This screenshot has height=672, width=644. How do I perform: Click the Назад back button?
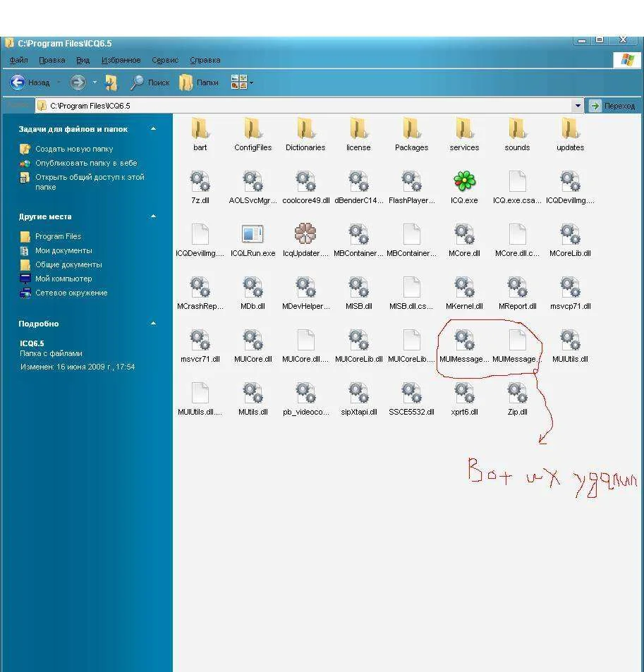click(x=30, y=83)
